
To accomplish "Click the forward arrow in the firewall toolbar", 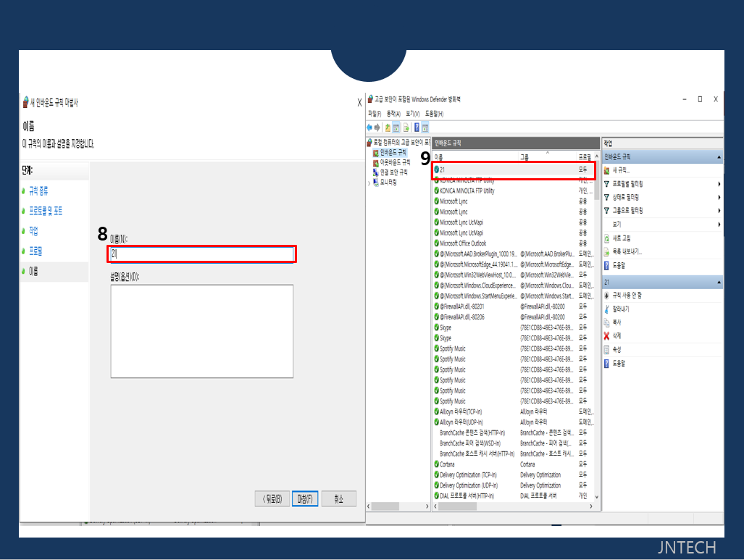I will click(377, 128).
